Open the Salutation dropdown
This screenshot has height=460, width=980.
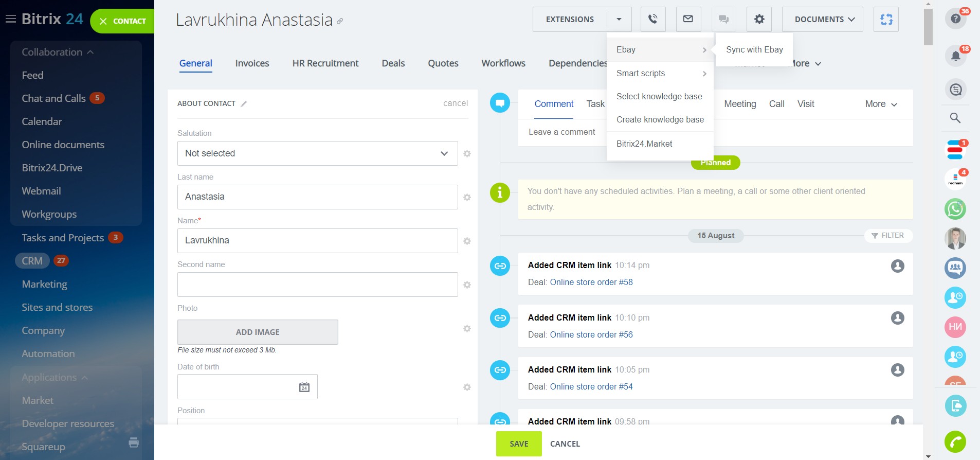tap(317, 153)
